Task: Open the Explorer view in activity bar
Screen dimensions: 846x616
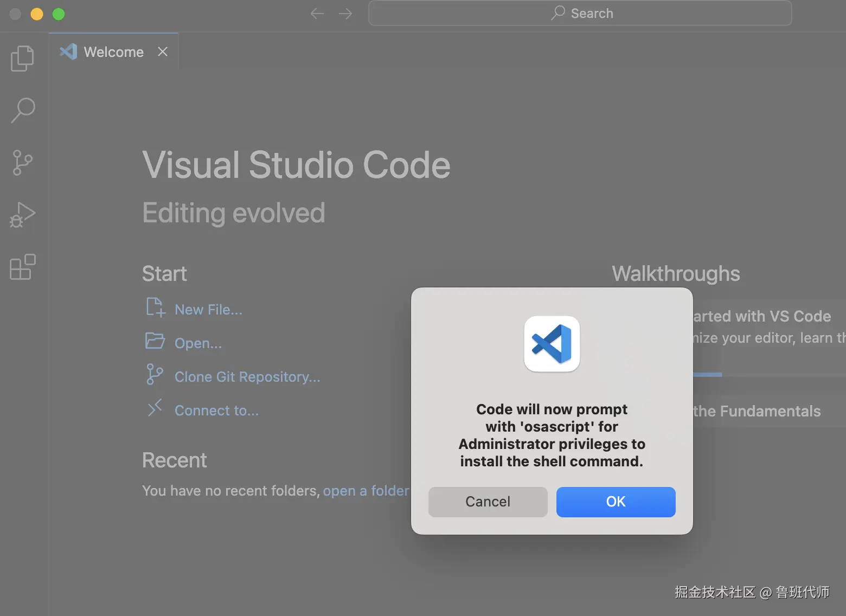Action: pyautogui.click(x=23, y=58)
